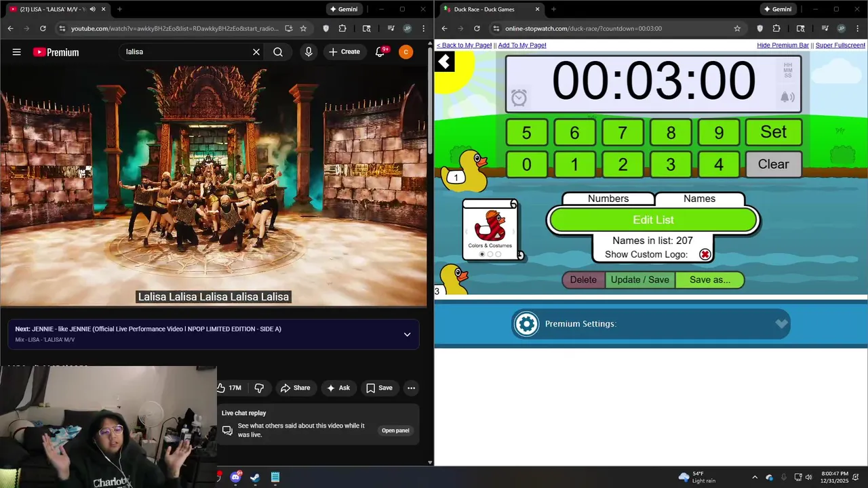Dislike the LALISA video
The image size is (868, 488).
259,388
